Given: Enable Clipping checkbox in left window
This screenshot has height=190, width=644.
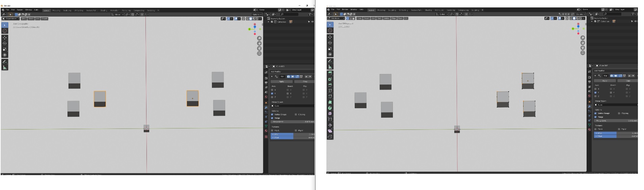Looking at the screenshot, I should [x=296, y=114].
